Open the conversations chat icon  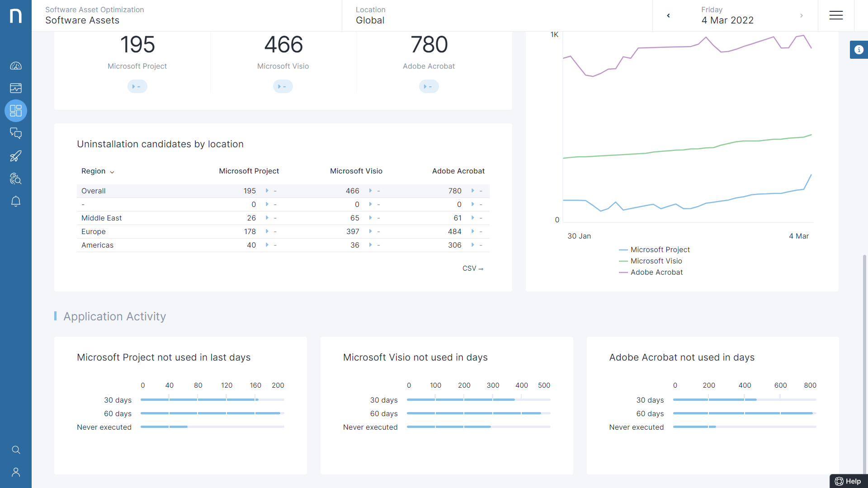pyautogui.click(x=16, y=133)
